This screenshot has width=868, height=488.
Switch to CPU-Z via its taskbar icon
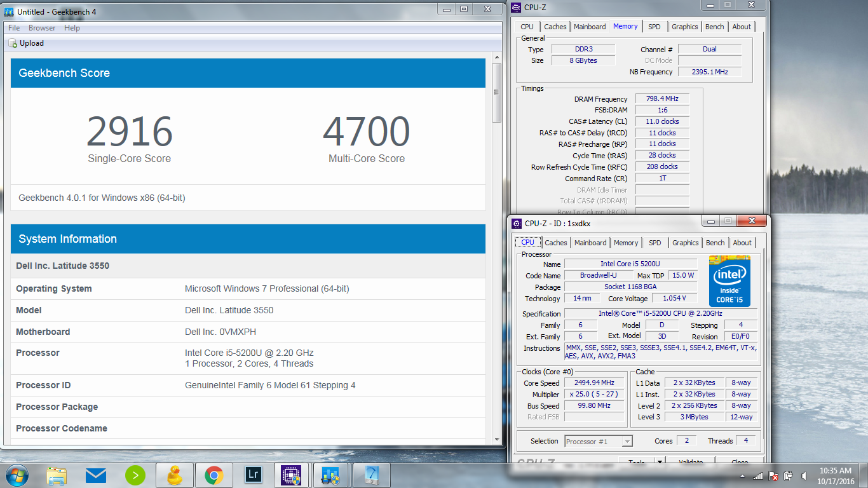click(292, 475)
